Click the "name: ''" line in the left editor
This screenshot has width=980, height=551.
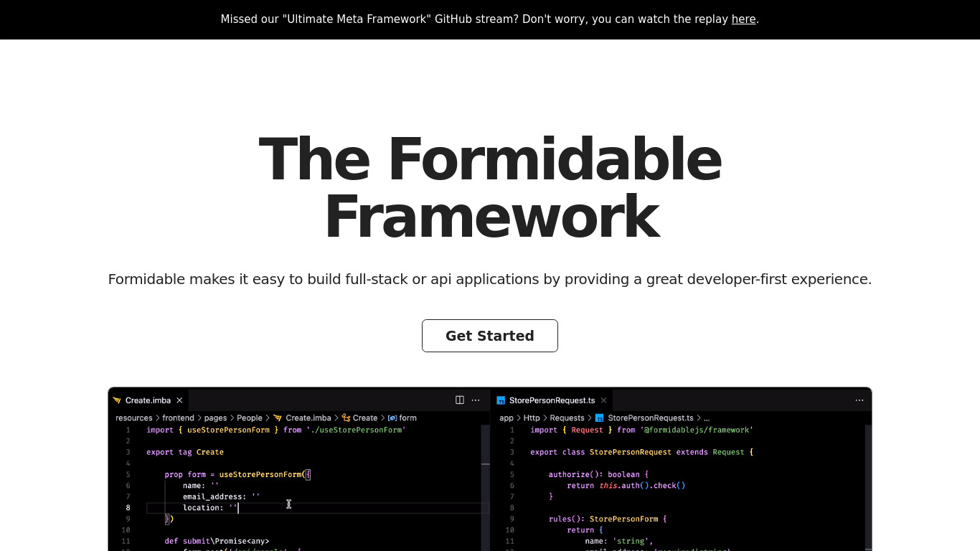point(201,485)
